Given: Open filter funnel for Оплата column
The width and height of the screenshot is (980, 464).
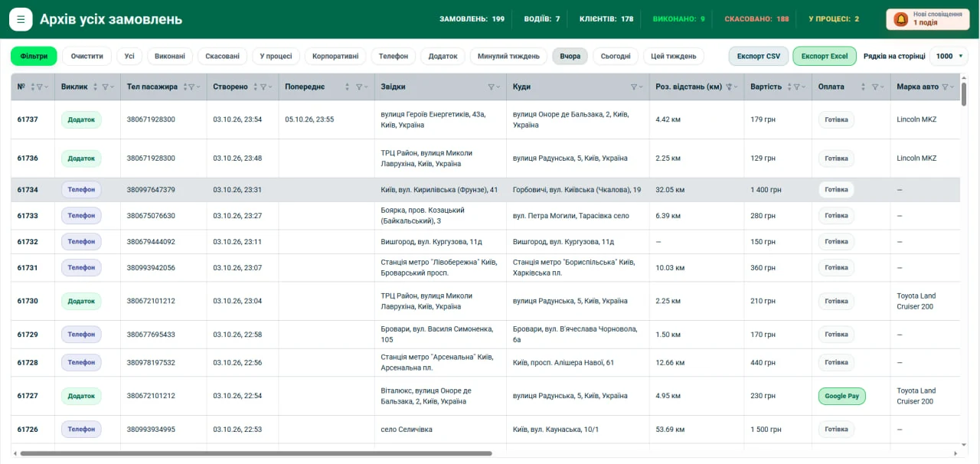Looking at the screenshot, I should (875, 87).
